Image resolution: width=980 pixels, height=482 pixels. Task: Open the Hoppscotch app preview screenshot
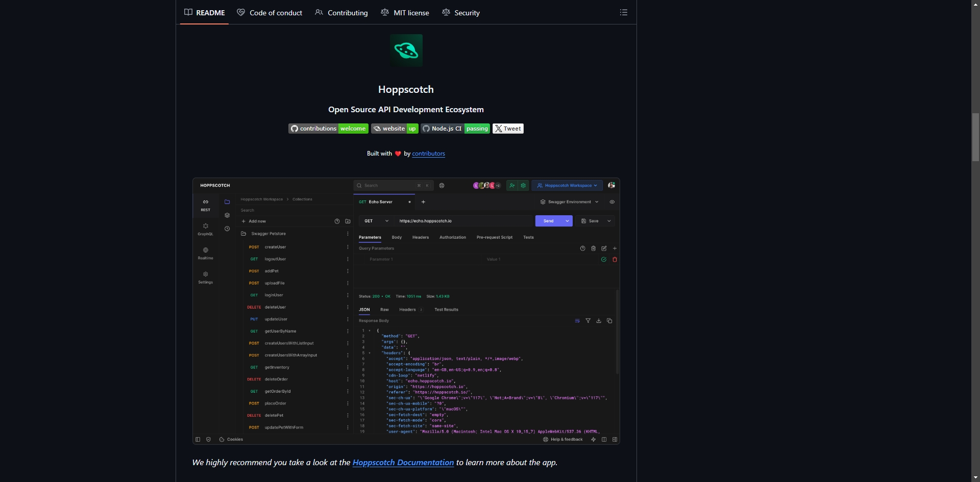point(406,311)
